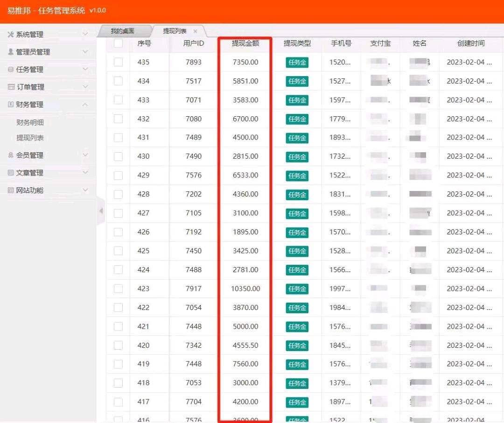Expand the 系统管理 menu chevron
The image size is (504, 423).
[85, 34]
